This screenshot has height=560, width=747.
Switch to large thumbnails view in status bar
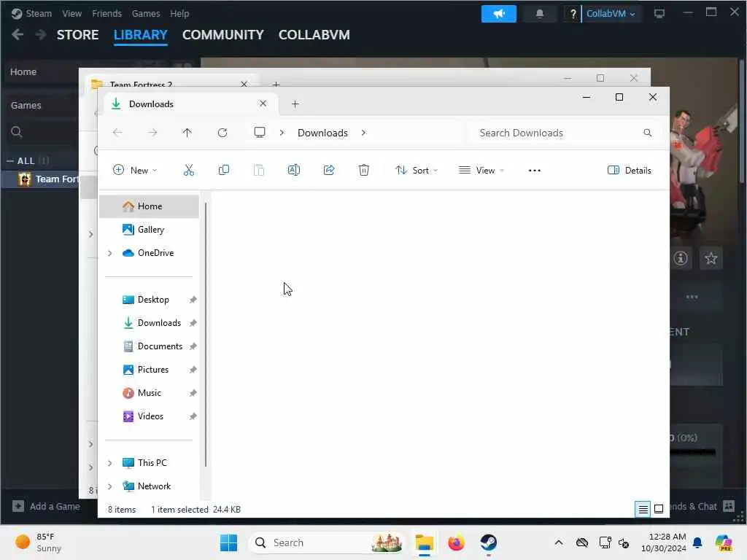coord(659,509)
